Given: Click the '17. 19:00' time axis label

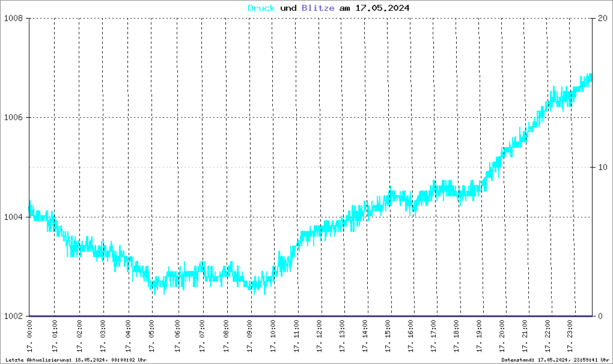Looking at the screenshot, I should click(480, 336).
